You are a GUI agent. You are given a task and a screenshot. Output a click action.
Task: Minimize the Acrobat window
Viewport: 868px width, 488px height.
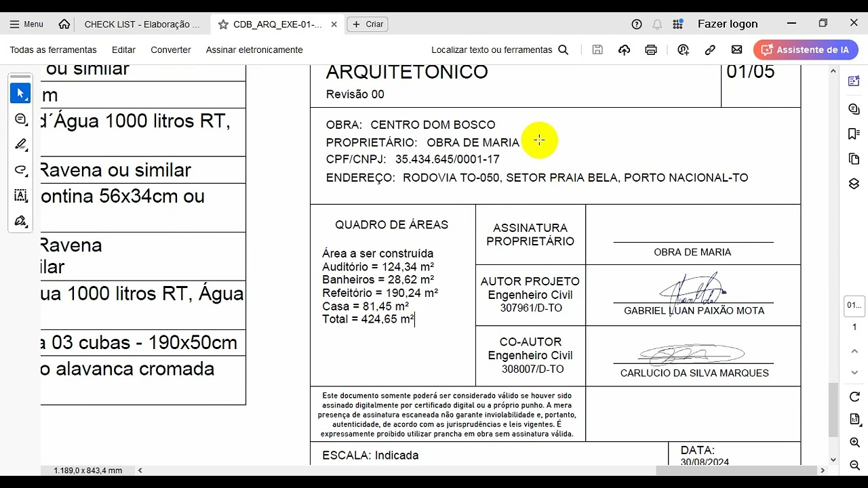coord(791,24)
